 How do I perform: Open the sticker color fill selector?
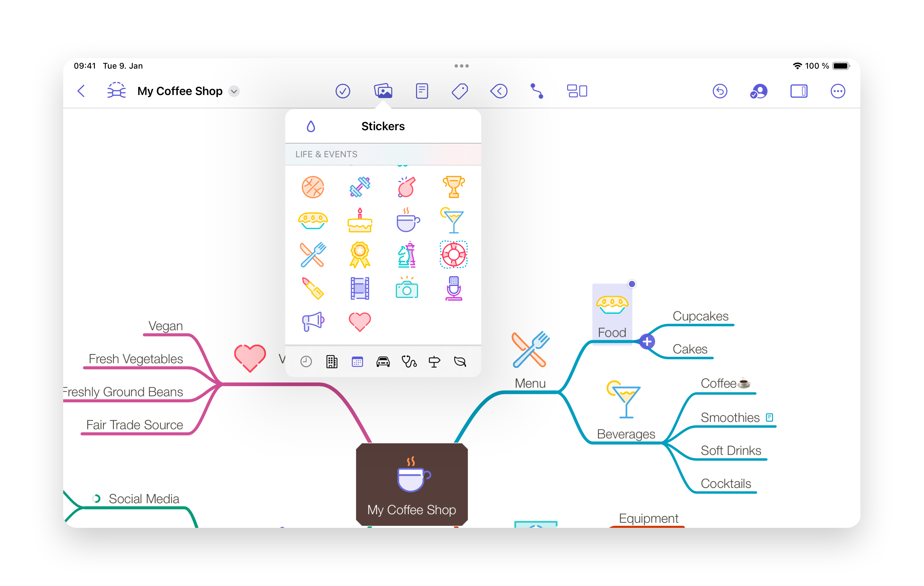(x=311, y=126)
